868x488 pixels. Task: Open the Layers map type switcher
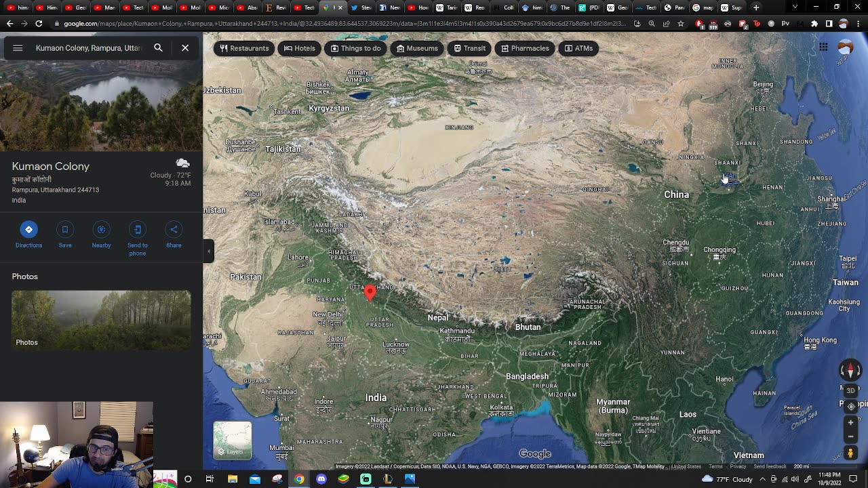pos(233,440)
